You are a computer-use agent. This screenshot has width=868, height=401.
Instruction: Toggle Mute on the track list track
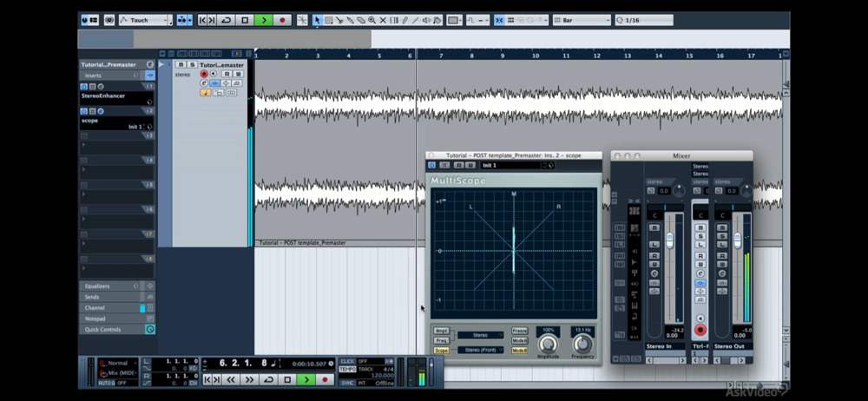click(181, 64)
